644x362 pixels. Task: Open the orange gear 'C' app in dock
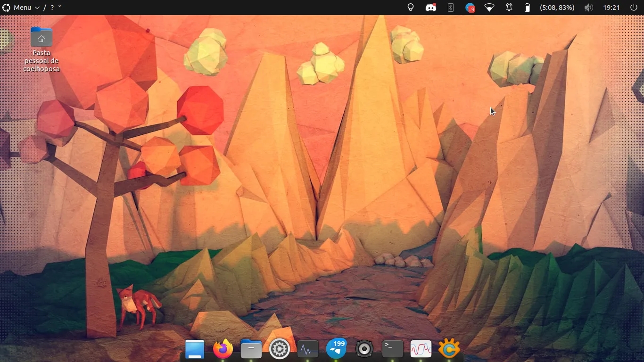449,349
